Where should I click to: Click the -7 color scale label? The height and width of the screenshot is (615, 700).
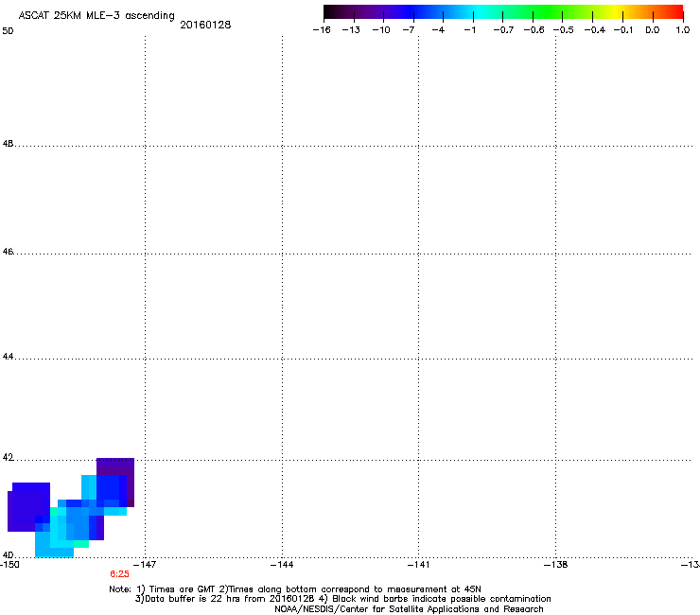(408, 30)
